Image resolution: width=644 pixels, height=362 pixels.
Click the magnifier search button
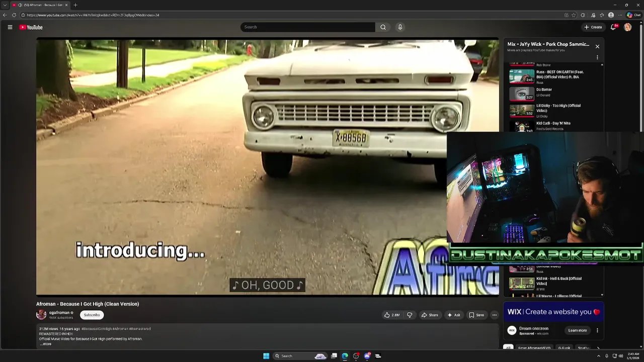[383, 27]
